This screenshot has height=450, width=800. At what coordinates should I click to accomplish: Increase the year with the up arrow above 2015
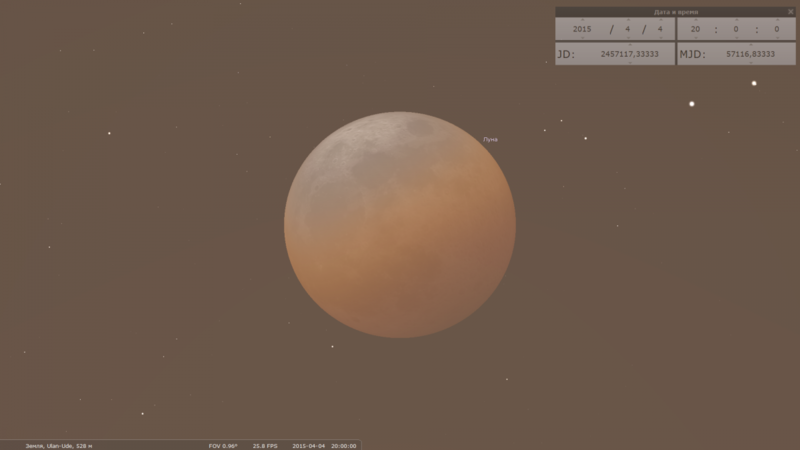pos(582,20)
